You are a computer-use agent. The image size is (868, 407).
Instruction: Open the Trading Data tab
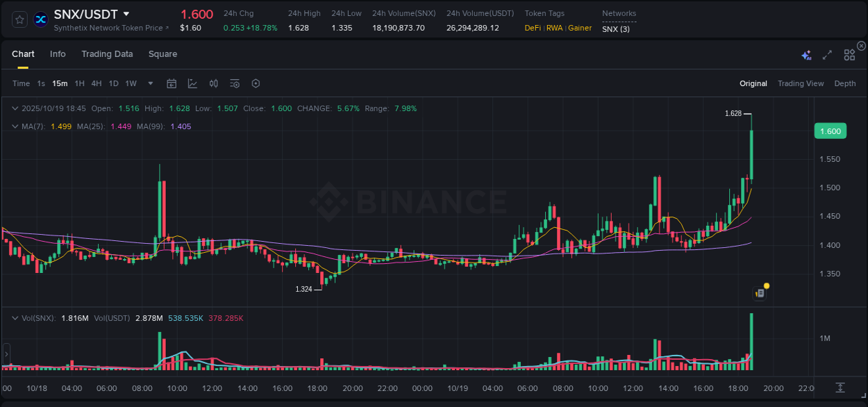pyautogui.click(x=107, y=53)
